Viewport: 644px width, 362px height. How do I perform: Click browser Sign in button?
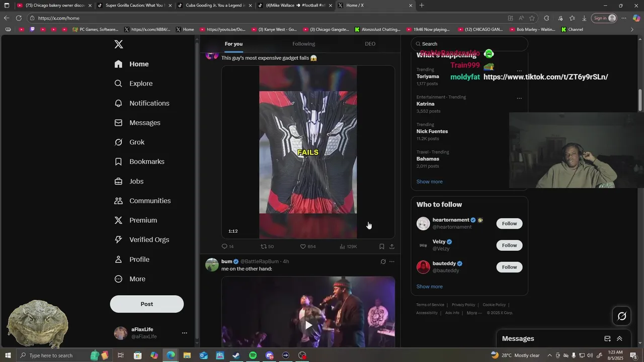click(x=605, y=18)
